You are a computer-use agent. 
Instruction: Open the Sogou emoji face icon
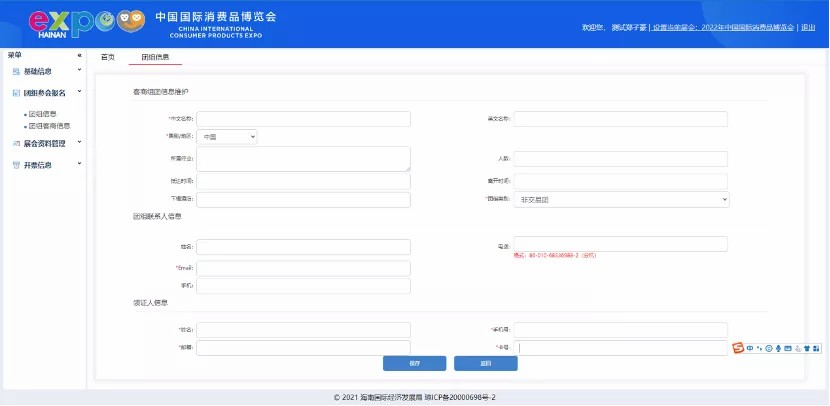[769, 348]
